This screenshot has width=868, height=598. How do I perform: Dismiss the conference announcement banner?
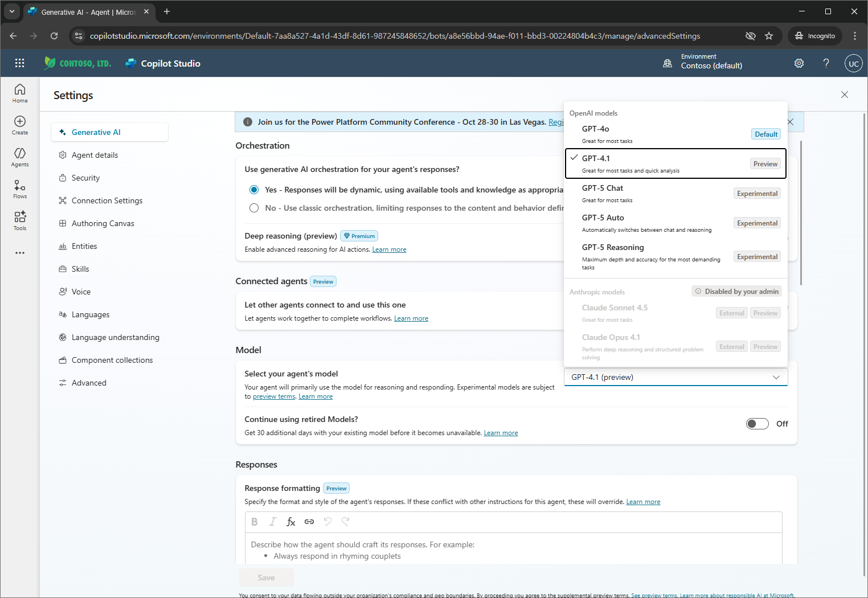791,122
